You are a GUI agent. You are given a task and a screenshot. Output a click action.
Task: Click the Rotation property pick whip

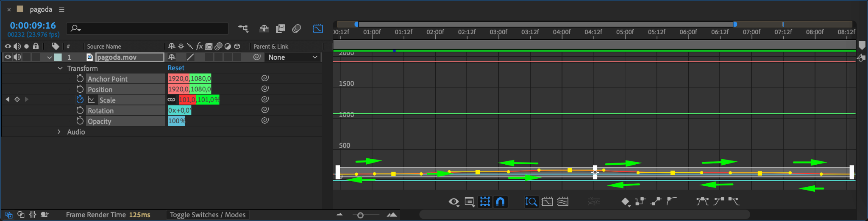coord(265,110)
